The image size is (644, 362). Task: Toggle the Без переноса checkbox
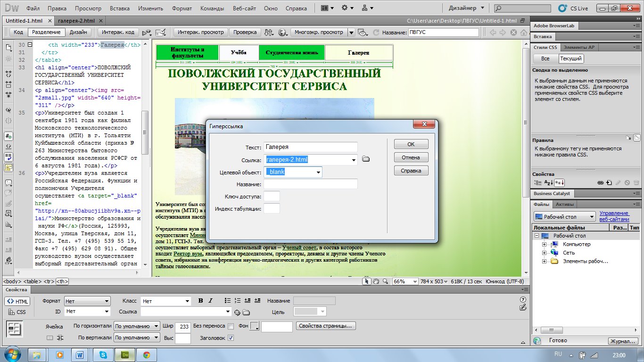(x=231, y=326)
